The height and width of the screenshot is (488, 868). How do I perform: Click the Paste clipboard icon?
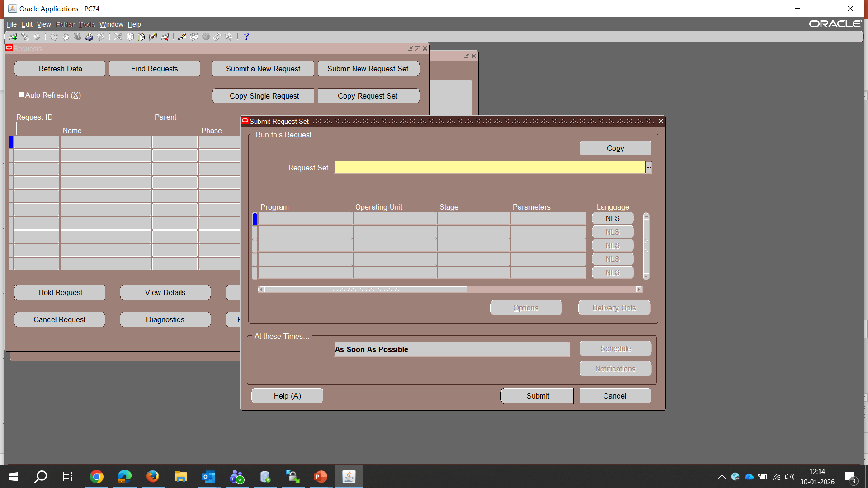point(142,37)
